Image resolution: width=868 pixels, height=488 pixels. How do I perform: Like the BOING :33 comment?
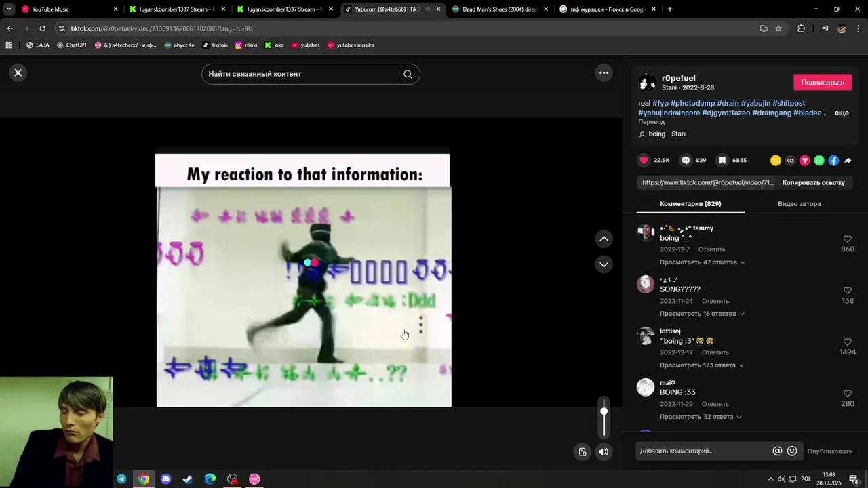[x=848, y=394]
